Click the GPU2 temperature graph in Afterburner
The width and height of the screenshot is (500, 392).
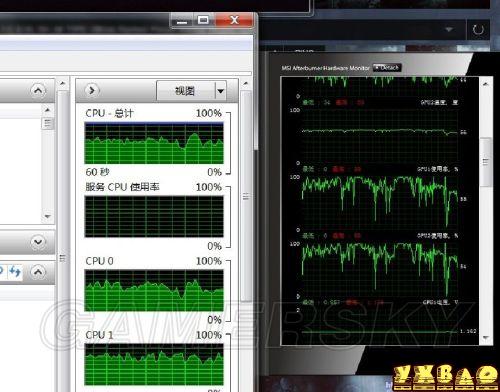(380, 135)
